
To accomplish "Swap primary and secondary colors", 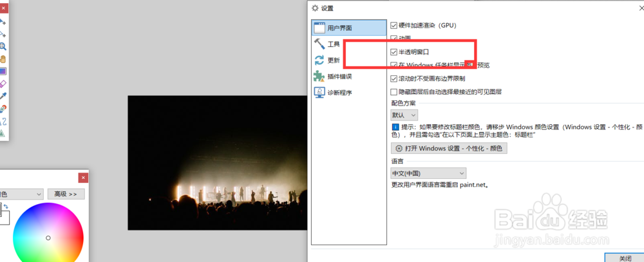I will [6, 206].
